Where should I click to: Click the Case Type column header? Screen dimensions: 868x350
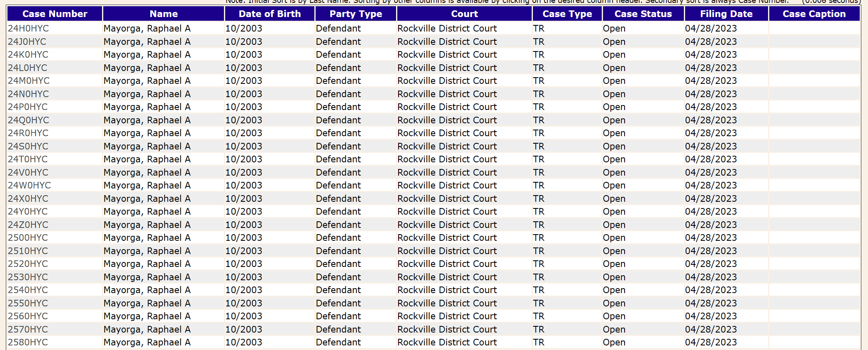[x=567, y=14]
